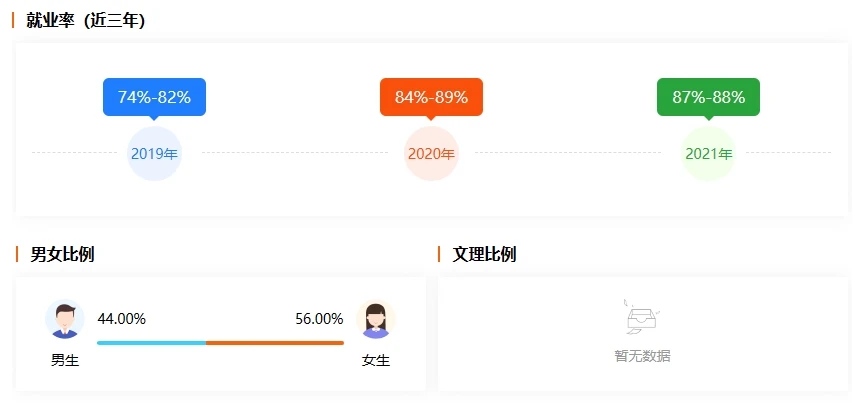Click the orange 84%-89% rate badge
The height and width of the screenshot is (403, 865).
pos(431,97)
